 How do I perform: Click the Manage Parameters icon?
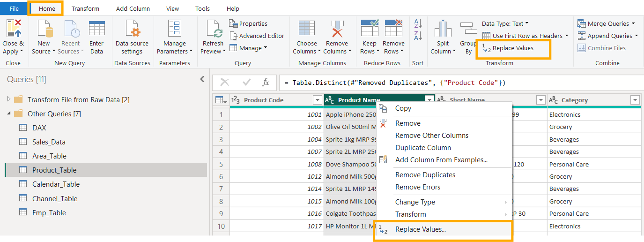175,29
